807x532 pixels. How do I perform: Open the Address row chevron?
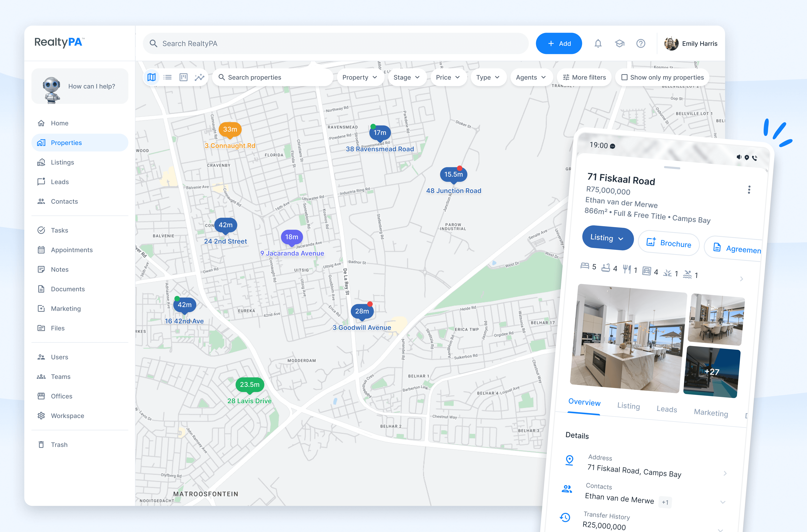725,473
